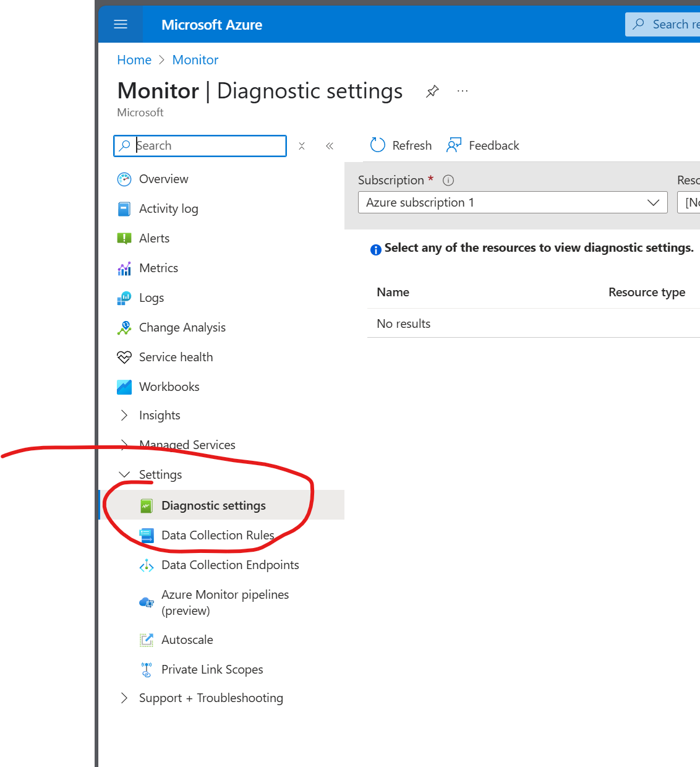Clear the sidebar search box
Screen dimensions: 700x767
[302, 146]
